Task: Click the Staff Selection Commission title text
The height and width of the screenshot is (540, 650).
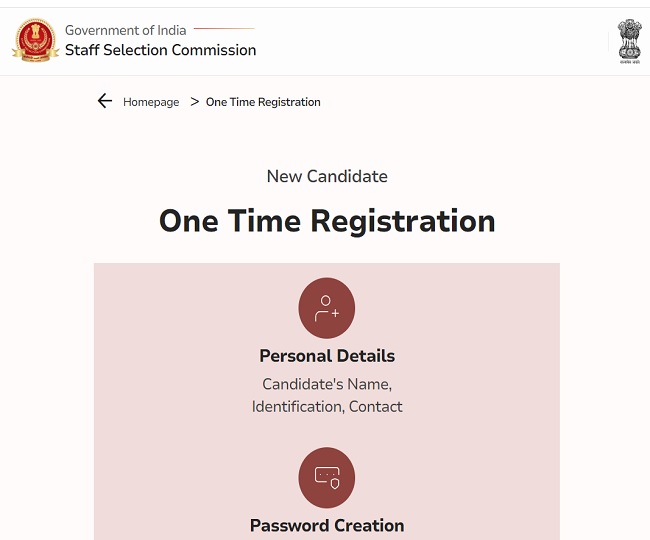Action: (160, 50)
